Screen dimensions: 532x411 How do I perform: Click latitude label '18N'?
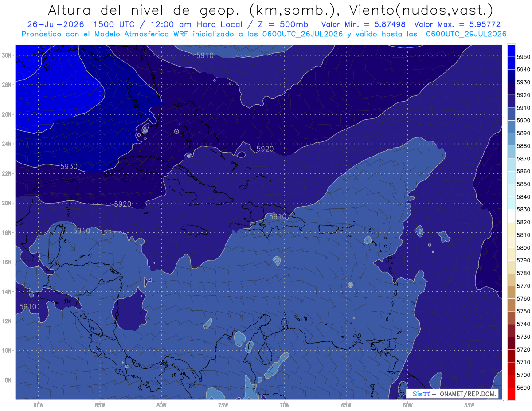[x=6, y=232]
